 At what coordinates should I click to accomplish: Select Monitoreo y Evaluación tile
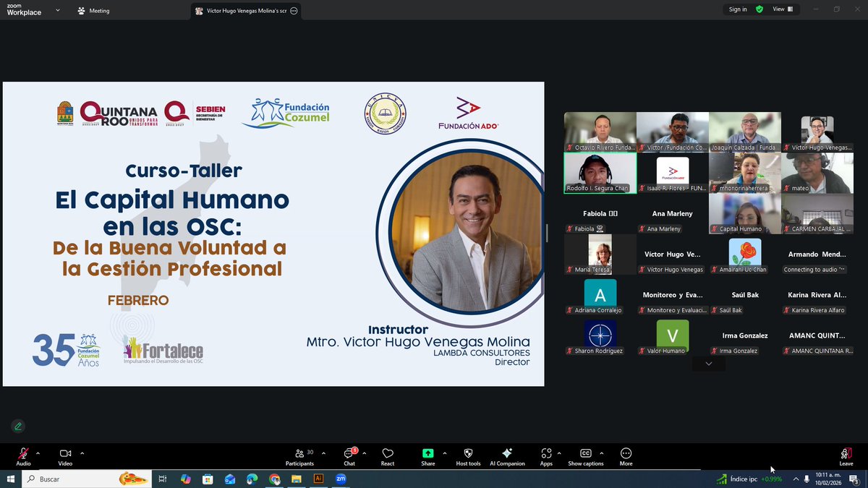click(x=673, y=295)
